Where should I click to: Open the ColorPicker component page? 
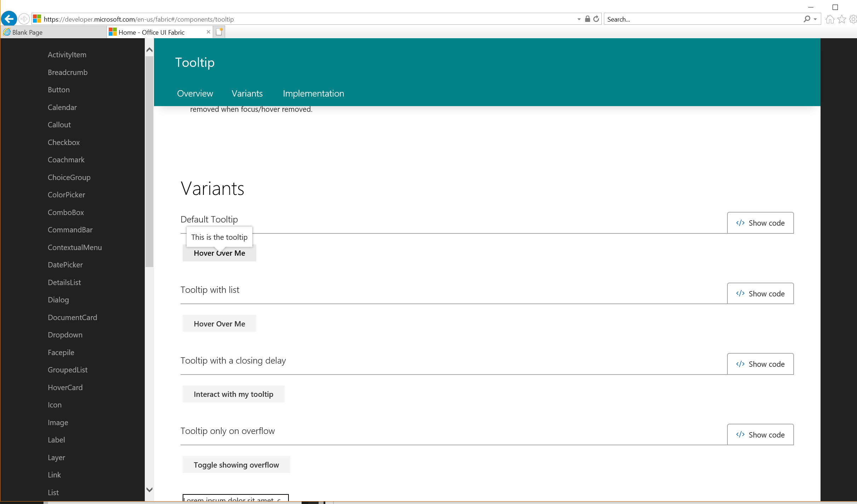click(x=66, y=195)
